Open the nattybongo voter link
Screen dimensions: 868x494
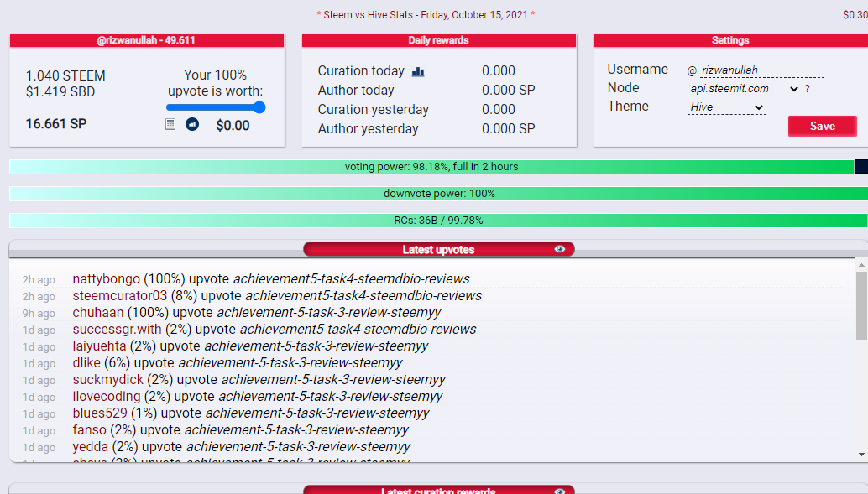point(107,278)
